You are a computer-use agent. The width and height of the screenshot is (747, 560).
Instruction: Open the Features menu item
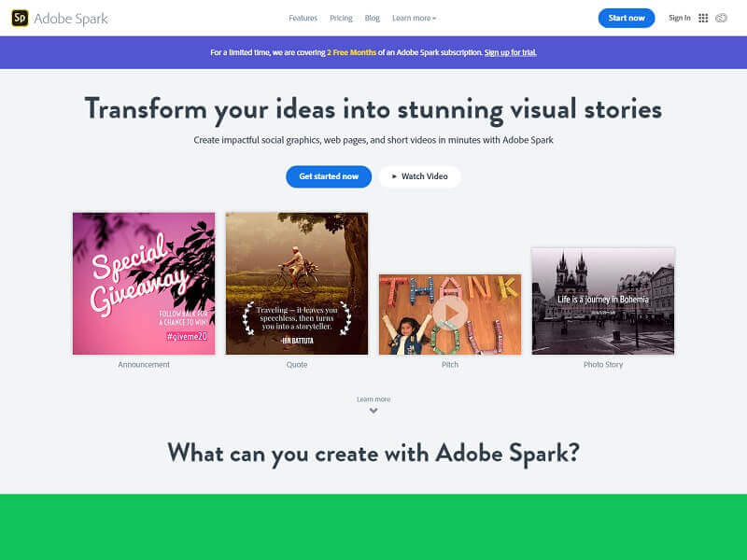[x=303, y=18]
